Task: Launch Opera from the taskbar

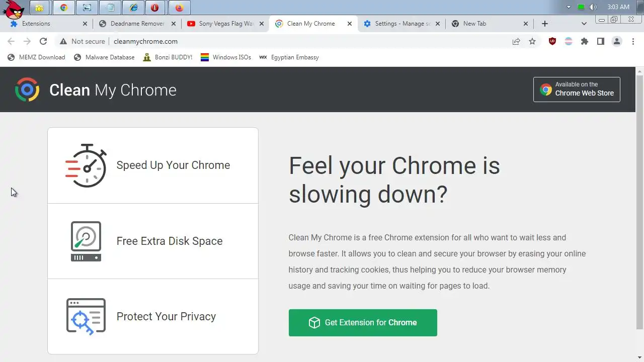Action: [x=154, y=8]
